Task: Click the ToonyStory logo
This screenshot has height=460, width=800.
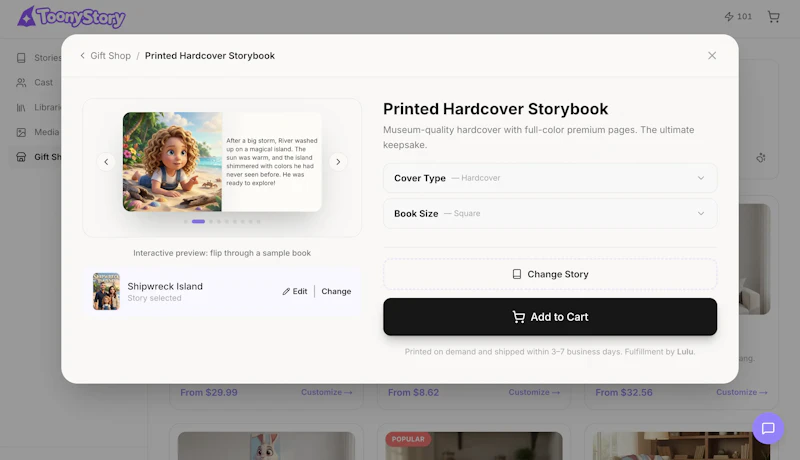Action: [71, 17]
